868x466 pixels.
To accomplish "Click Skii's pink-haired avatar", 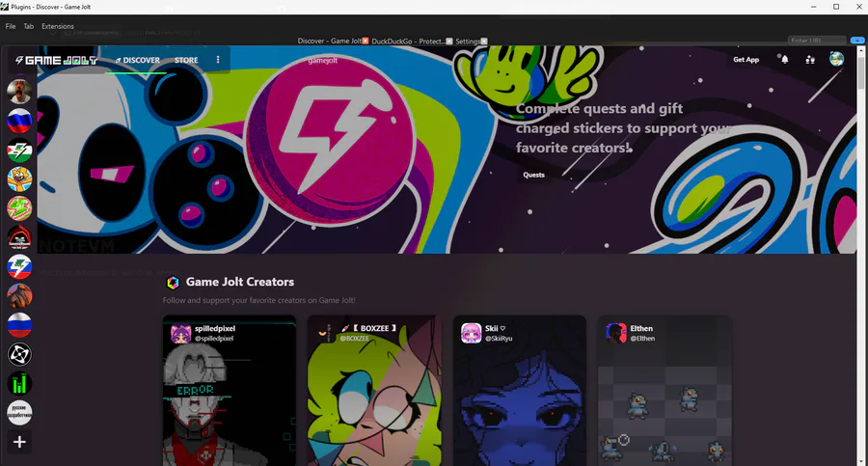I will [471, 334].
